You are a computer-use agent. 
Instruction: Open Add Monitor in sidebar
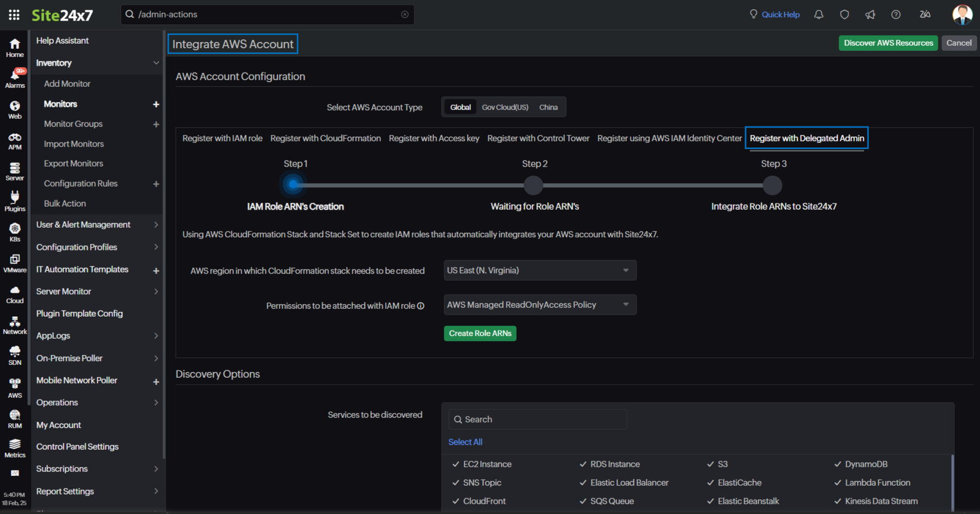point(67,84)
